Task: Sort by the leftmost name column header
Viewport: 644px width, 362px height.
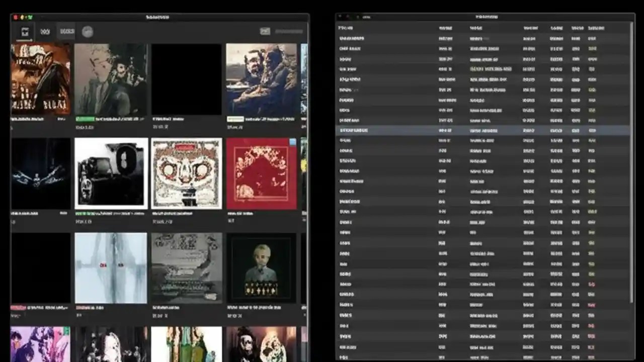Action: [347, 28]
